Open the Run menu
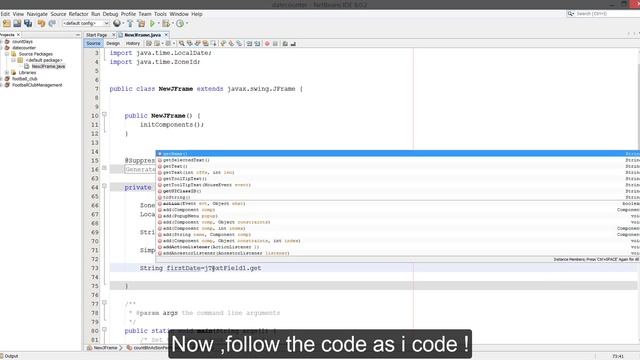 coord(96,14)
